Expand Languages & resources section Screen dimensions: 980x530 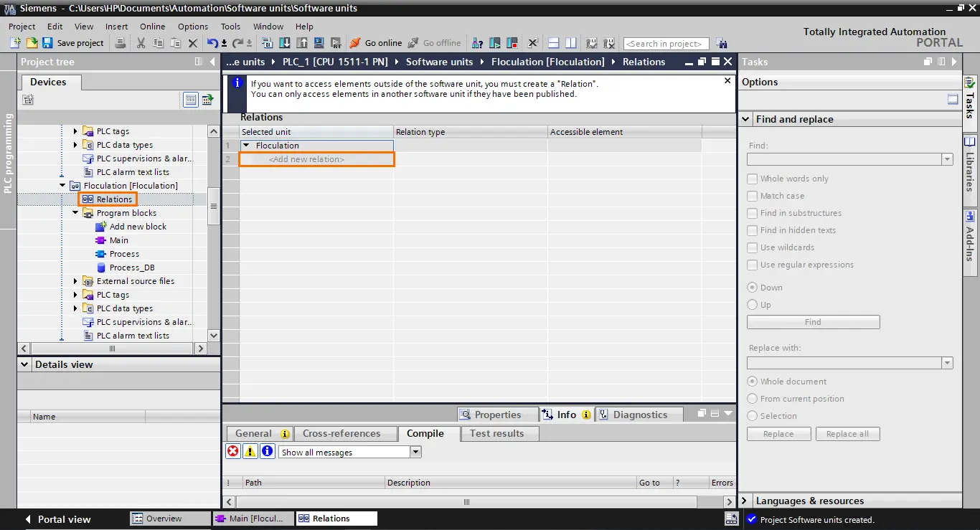point(745,501)
